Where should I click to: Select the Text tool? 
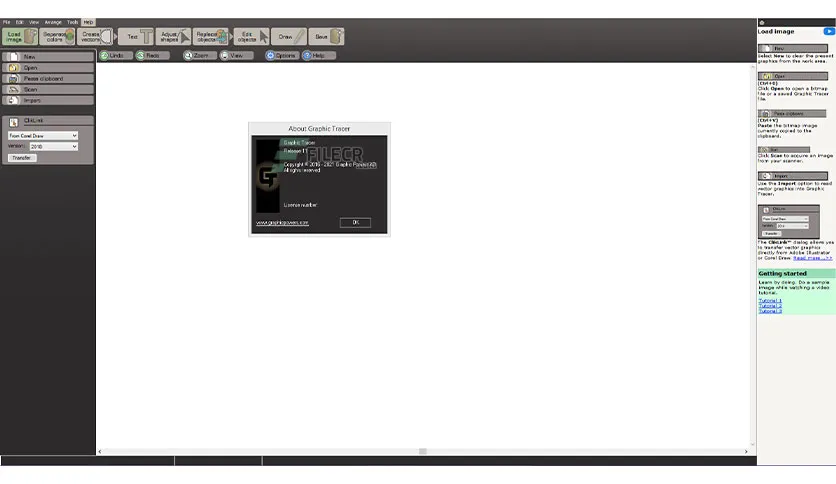coord(136,36)
